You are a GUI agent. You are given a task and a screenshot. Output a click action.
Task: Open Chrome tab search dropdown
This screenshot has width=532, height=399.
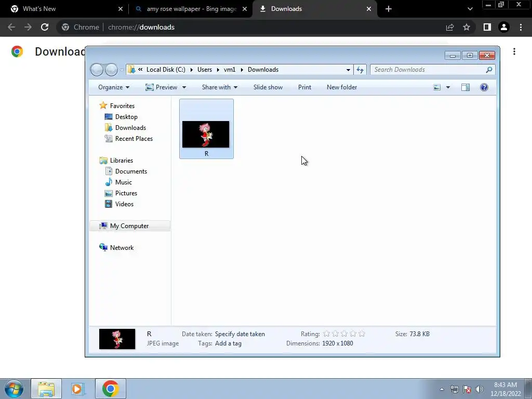click(x=470, y=9)
